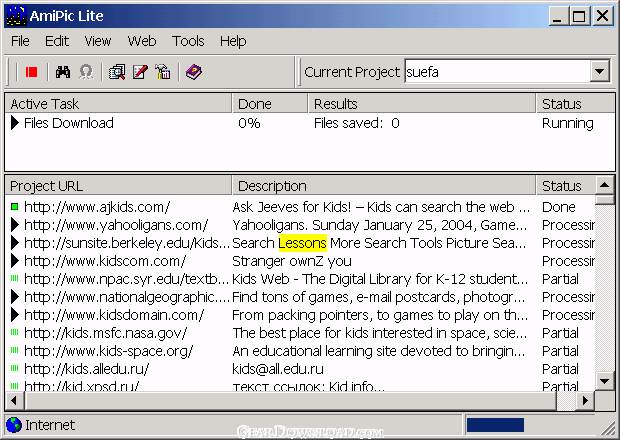Select the http://www.yahooligans.com/ URL
Image resolution: width=620 pixels, height=440 pixels.
click(116, 225)
